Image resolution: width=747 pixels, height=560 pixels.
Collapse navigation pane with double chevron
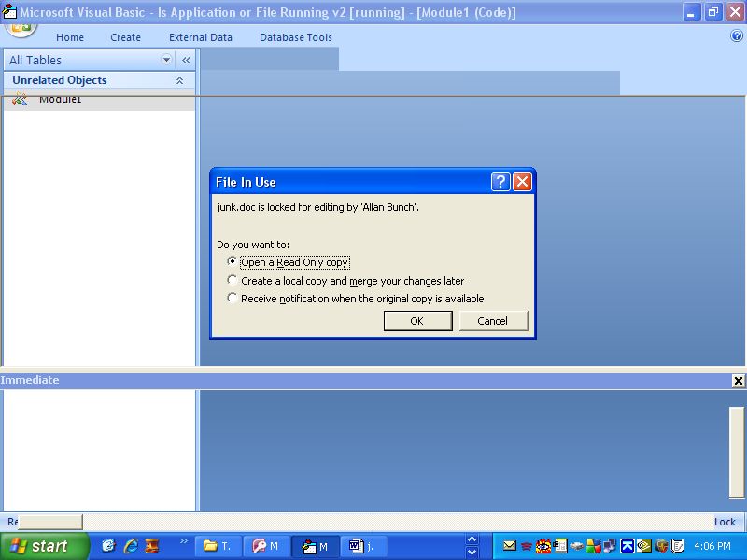186,60
